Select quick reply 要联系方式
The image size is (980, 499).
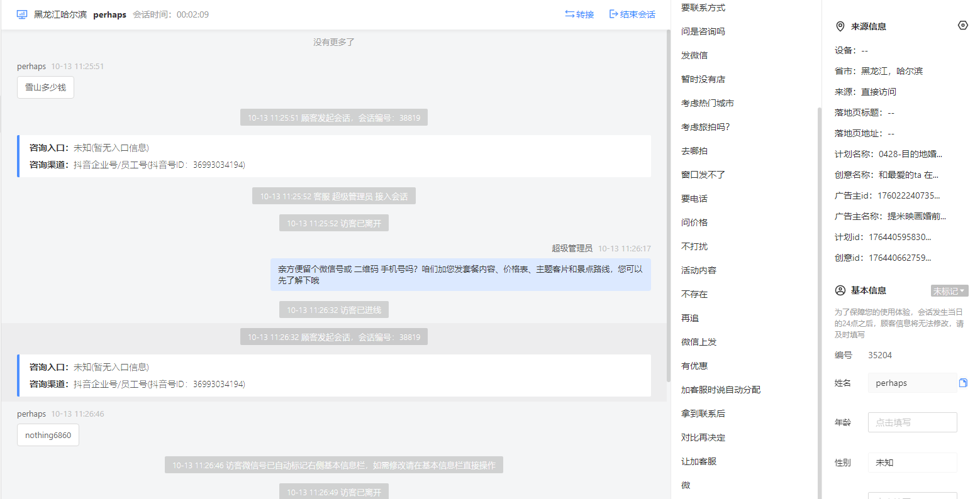pos(703,8)
